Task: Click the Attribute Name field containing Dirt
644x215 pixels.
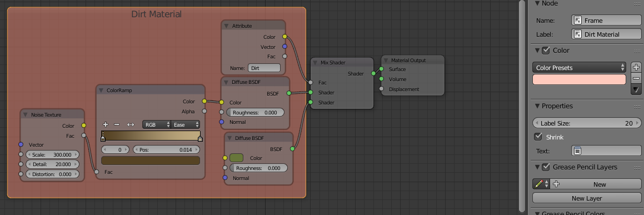Action: tap(264, 68)
